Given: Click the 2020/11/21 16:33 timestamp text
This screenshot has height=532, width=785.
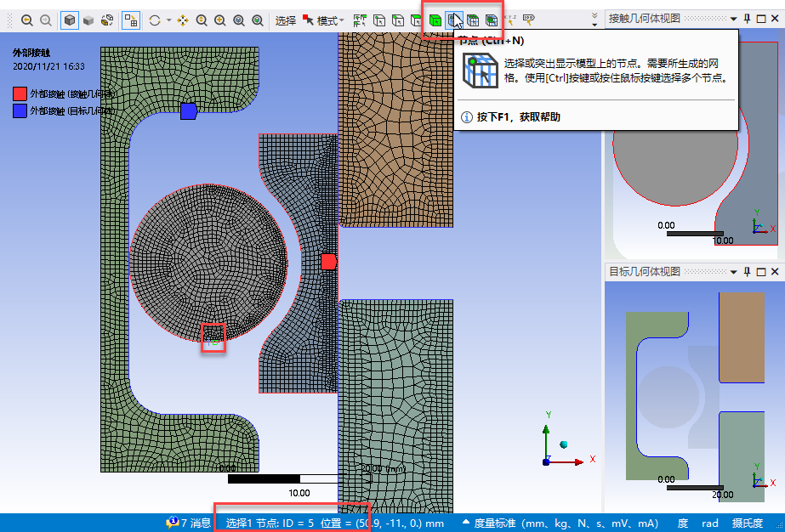Looking at the screenshot, I should pos(48,66).
